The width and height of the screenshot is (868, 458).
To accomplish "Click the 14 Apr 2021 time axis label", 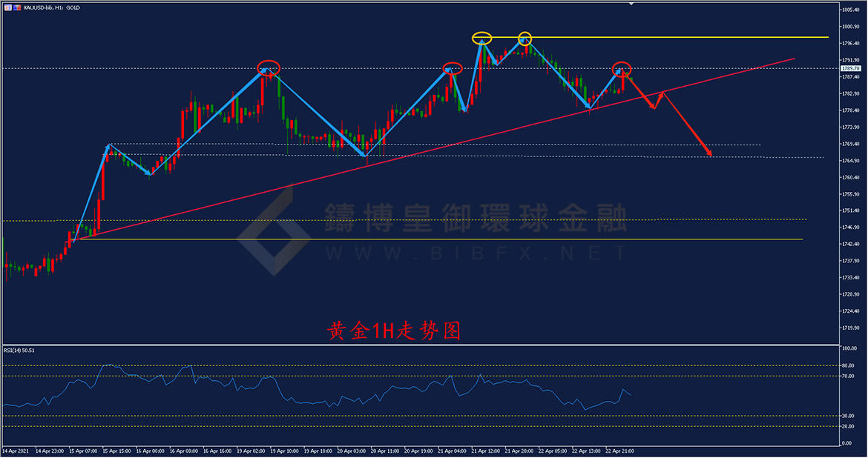I will click(15, 451).
